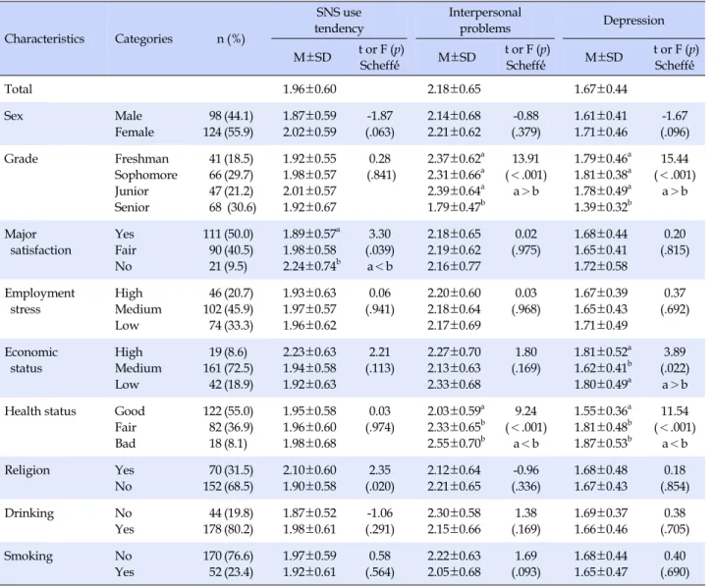Select the count '161 (72.5)'
The height and width of the screenshot is (588, 714).
pos(228,368)
